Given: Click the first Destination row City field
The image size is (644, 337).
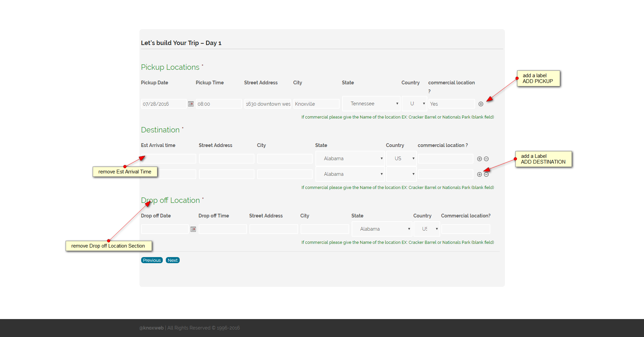Looking at the screenshot, I should click(x=285, y=159).
